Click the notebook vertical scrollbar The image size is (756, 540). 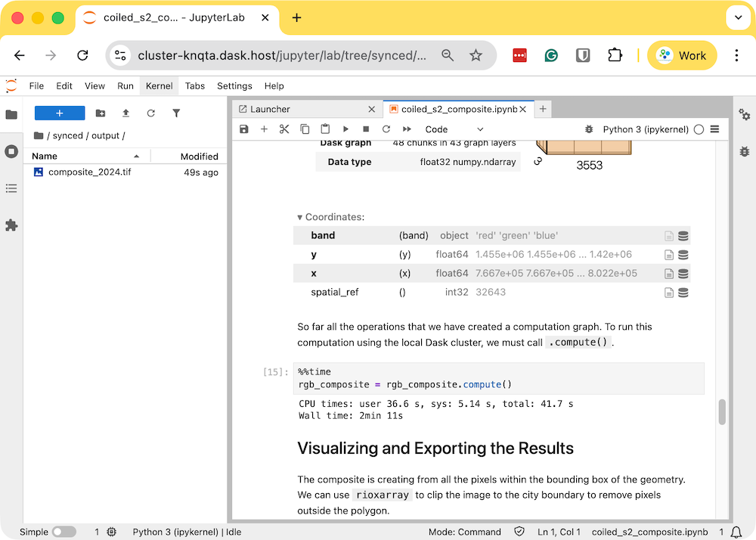pos(722,412)
